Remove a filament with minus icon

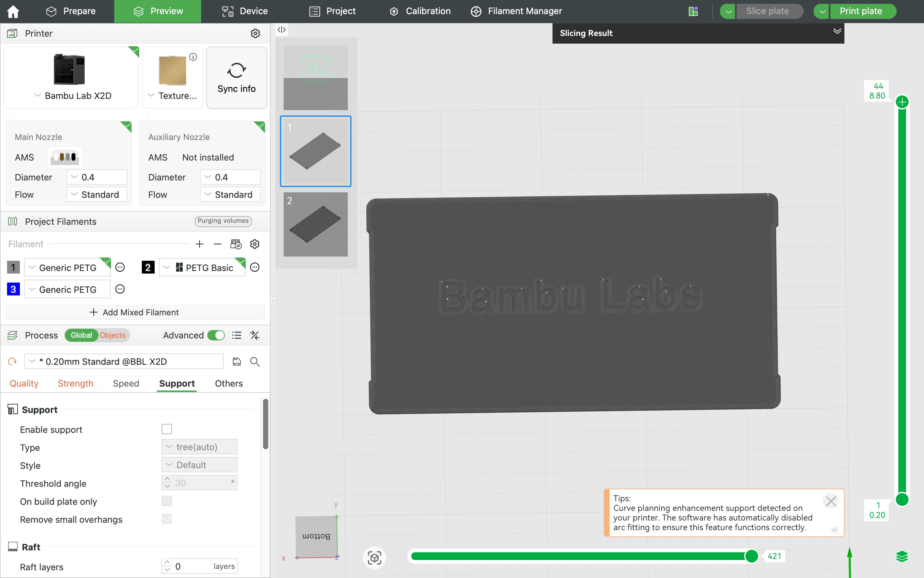[217, 244]
